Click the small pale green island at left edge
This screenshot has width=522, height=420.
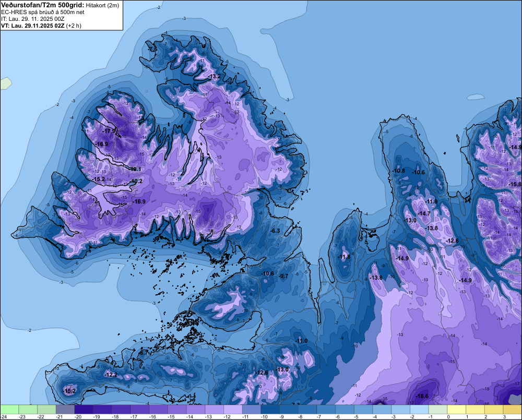[6, 83]
